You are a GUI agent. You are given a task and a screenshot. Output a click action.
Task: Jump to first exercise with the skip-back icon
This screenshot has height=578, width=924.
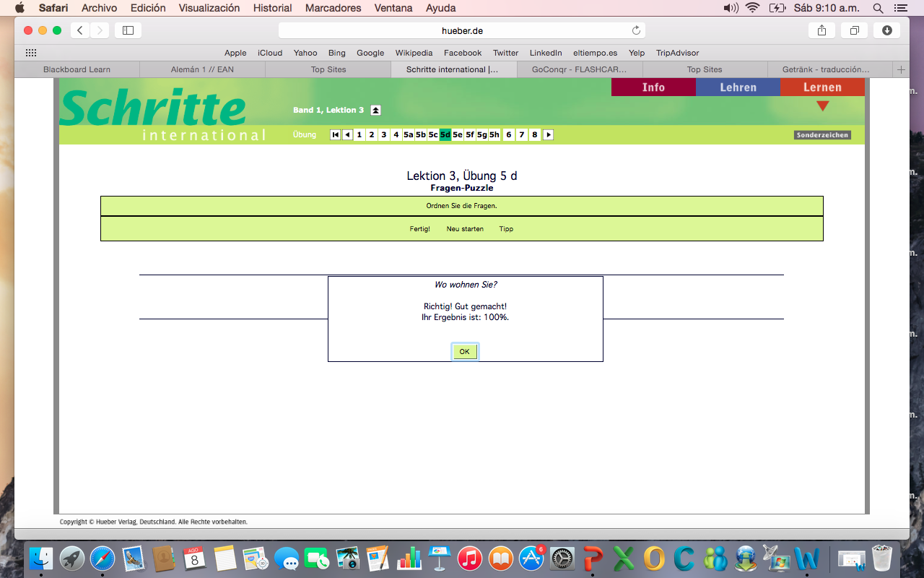click(335, 134)
